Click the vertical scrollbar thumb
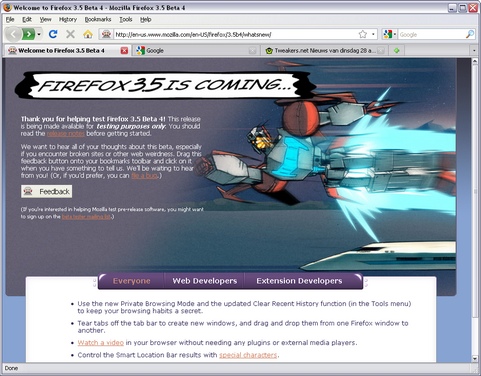The image size is (481, 376). click(475, 191)
